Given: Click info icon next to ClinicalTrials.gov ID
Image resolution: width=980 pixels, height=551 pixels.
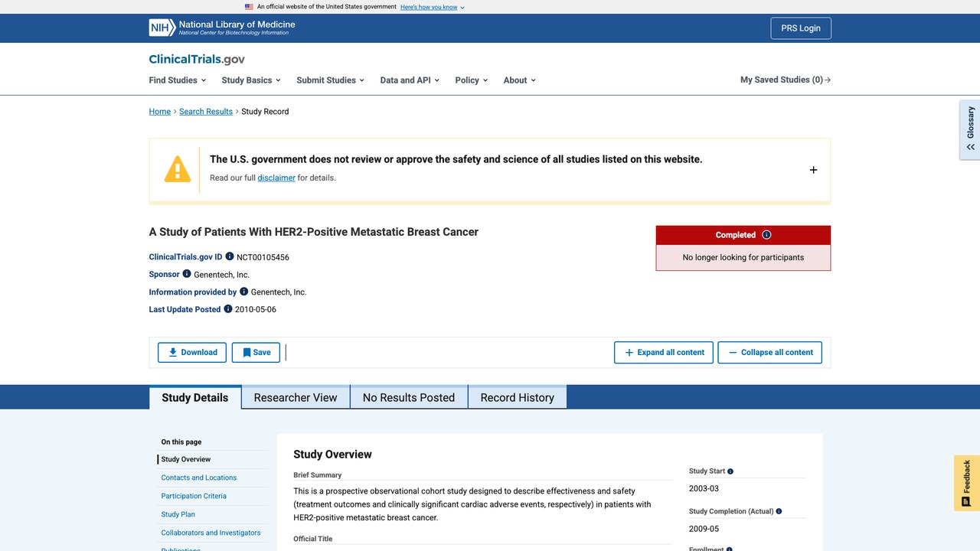Looking at the screenshot, I should pyautogui.click(x=230, y=256).
